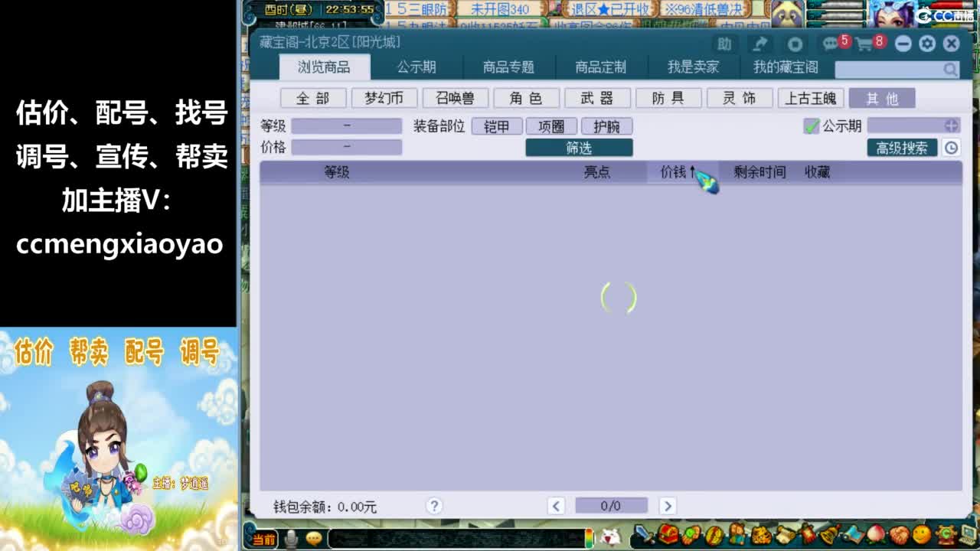Viewport: 980px width, 551px height.
Task: Open the 我是卖家 tab
Action: 694,67
